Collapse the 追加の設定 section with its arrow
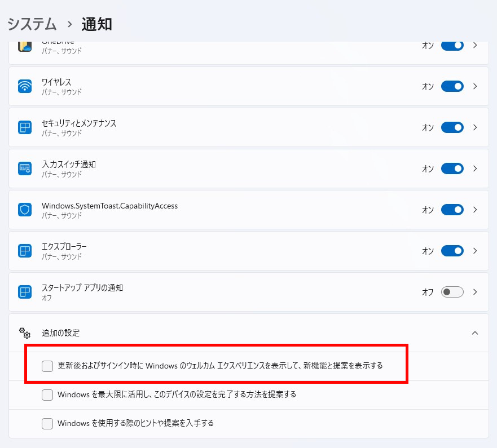This screenshot has height=448, width=497. click(x=475, y=332)
